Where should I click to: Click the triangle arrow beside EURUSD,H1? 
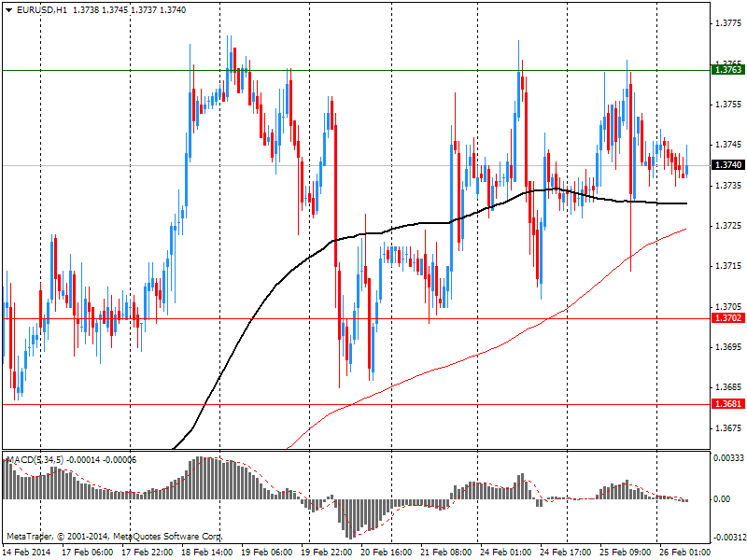8,9
